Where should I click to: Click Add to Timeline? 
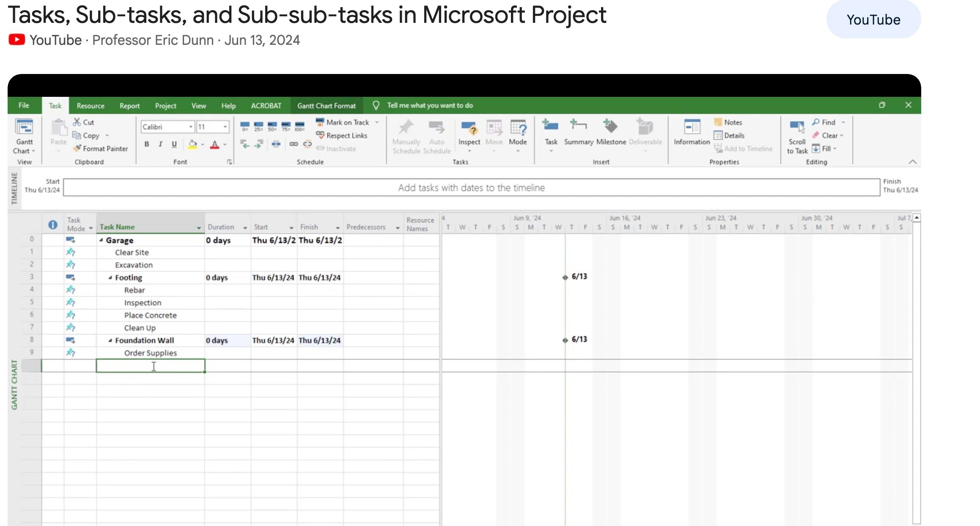point(743,148)
